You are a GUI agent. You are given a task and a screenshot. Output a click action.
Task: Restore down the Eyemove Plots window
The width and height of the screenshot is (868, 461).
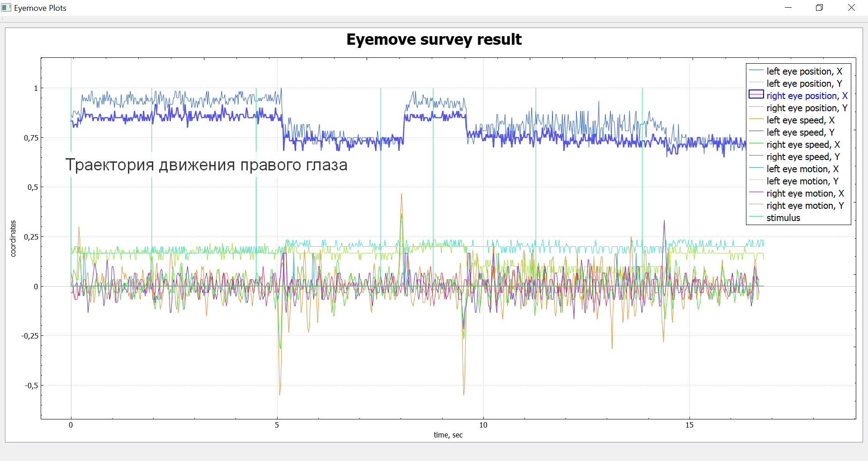point(819,8)
